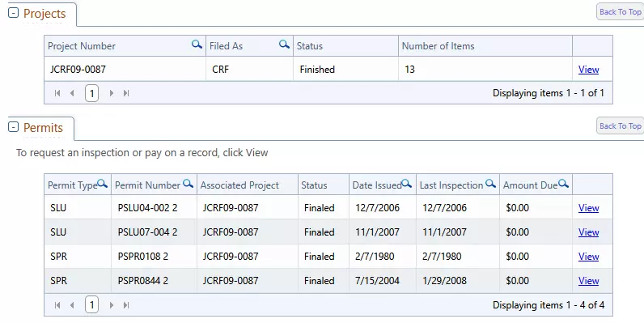The height and width of the screenshot is (323, 644).
Task: Select the '7/15/2004' date issued cell
Action: 383,281
